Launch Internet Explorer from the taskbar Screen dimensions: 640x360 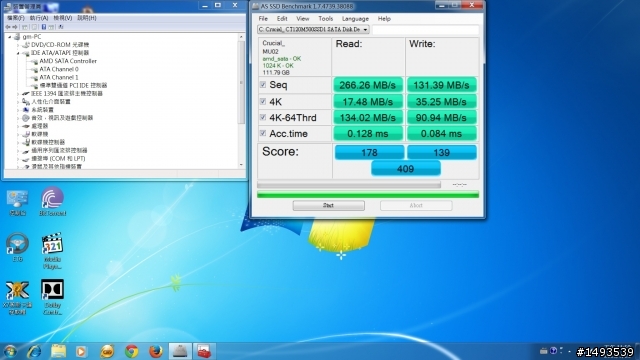tap(34, 351)
